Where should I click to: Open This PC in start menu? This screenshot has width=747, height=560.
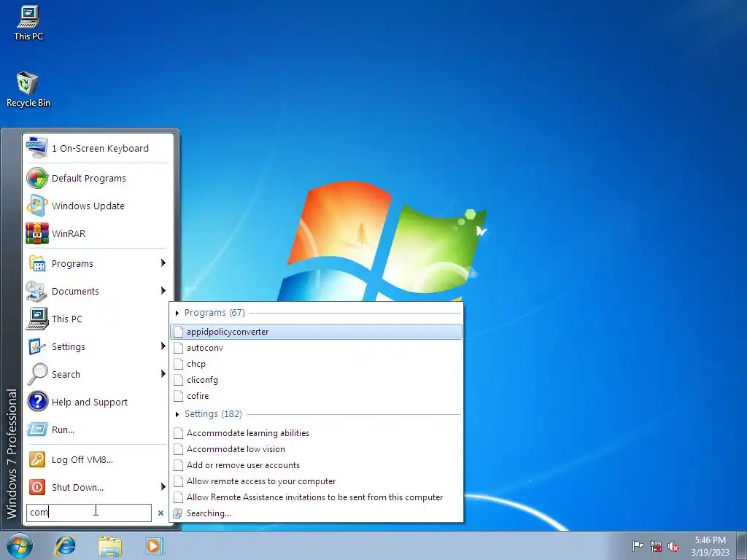pyautogui.click(x=97, y=319)
